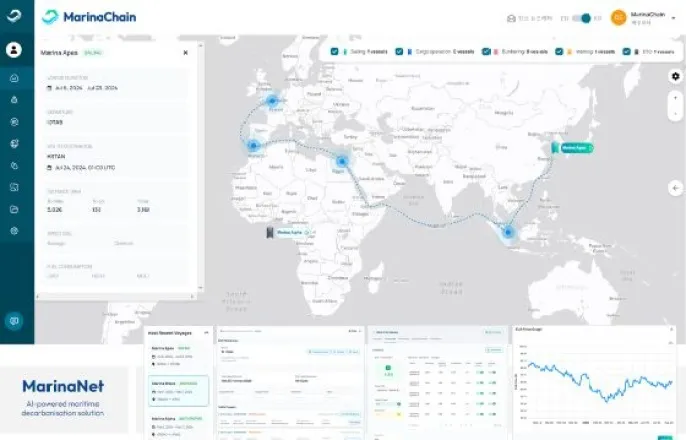Click the route waypoint marker near Indonesia
This screenshot has height=440, width=686.
(508, 232)
